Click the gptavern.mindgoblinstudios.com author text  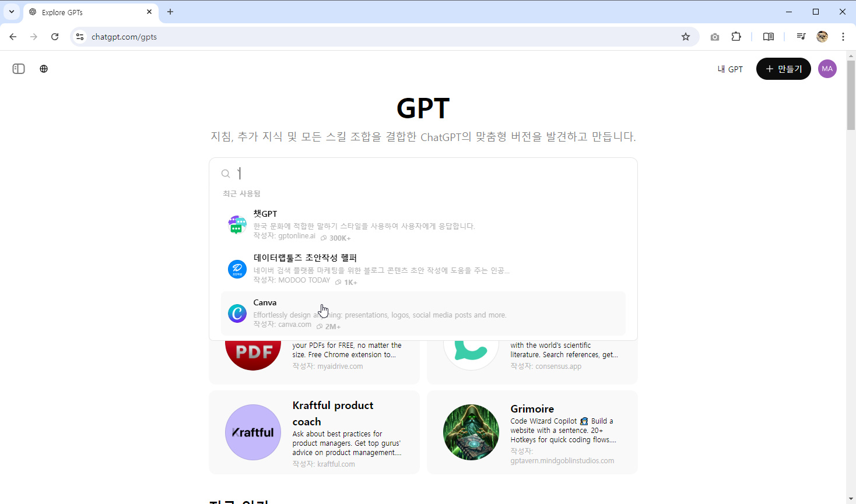(562, 461)
